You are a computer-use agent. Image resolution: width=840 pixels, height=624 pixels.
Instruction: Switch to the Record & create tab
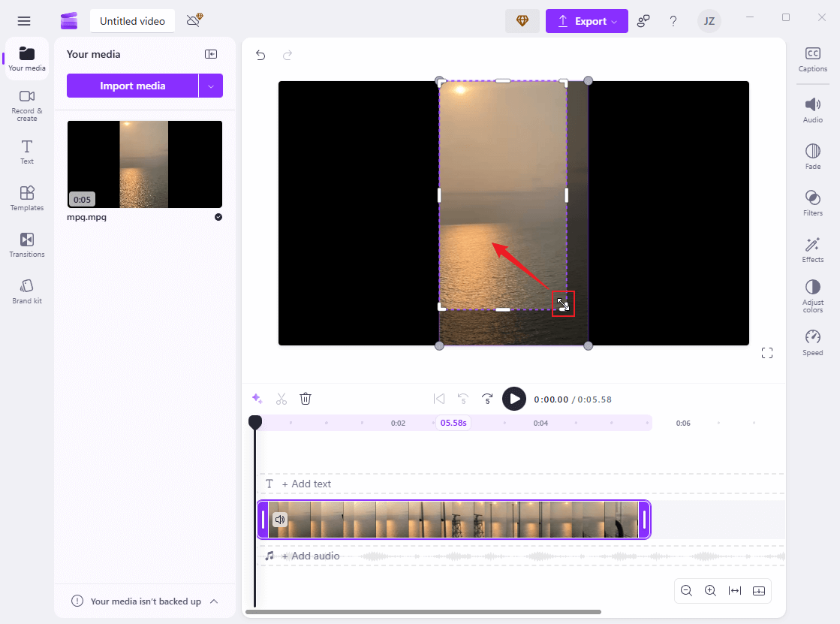26,105
